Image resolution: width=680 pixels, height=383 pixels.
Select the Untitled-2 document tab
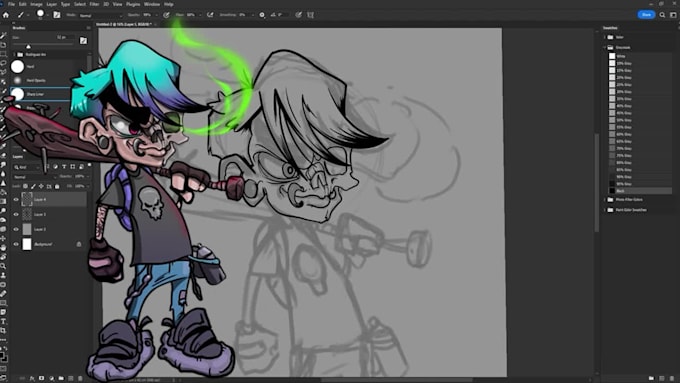(124, 24)
